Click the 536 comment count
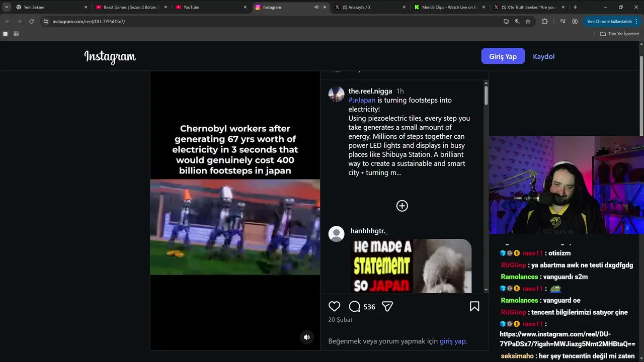 point(369,307)
